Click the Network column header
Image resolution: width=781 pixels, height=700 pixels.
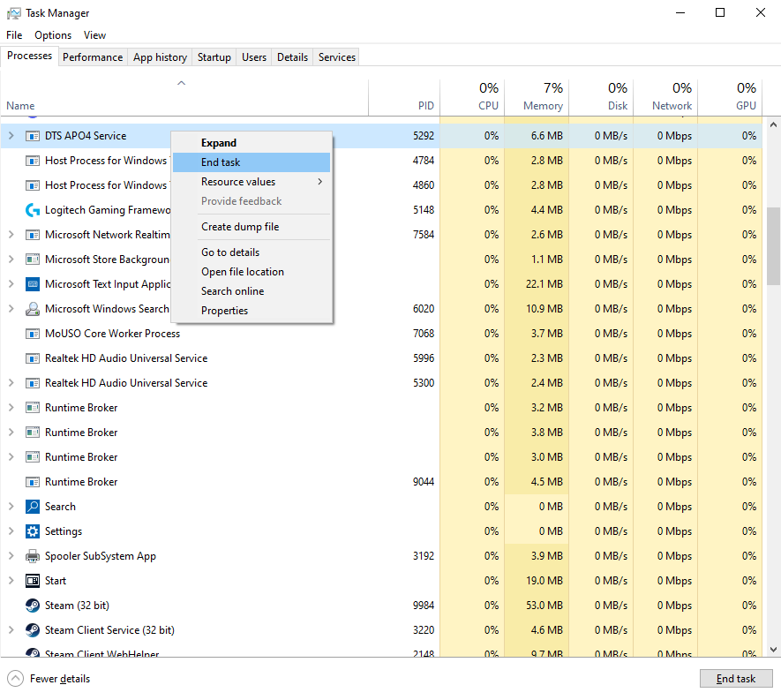(x=665, y=96)
